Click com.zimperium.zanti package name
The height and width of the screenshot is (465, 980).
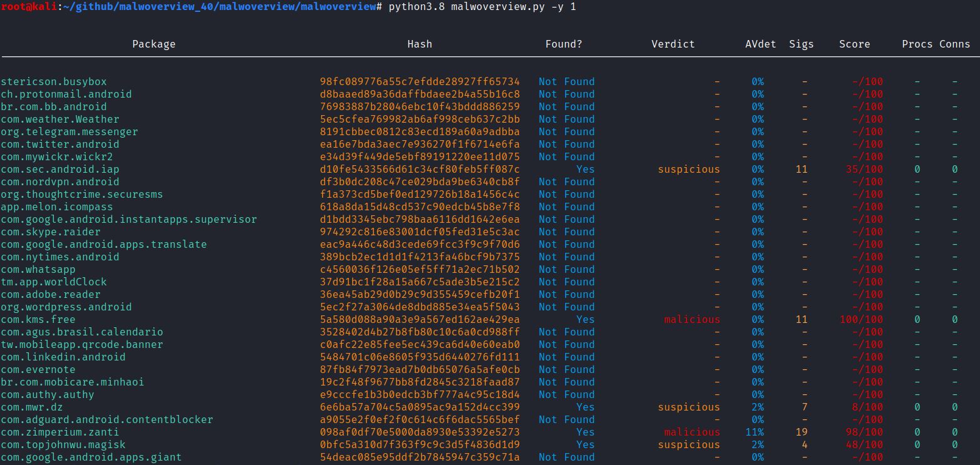60,432
